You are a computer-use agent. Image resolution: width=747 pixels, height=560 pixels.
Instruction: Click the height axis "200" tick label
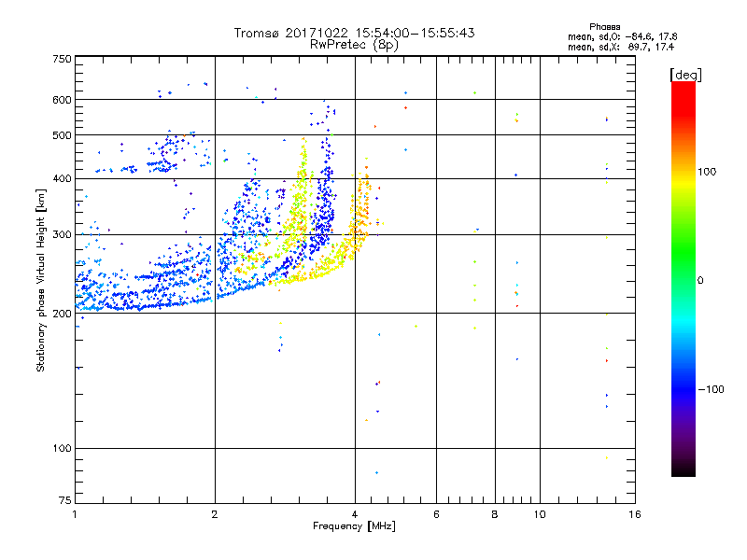(x=62, y=314)
